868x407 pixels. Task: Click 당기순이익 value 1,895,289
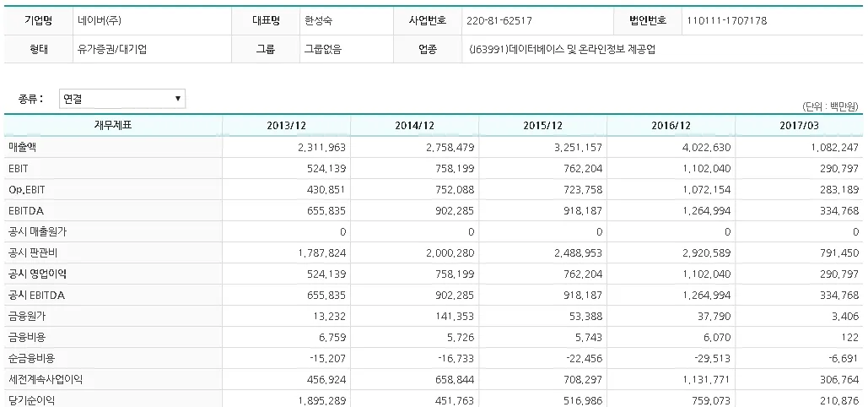click(321, 400)
